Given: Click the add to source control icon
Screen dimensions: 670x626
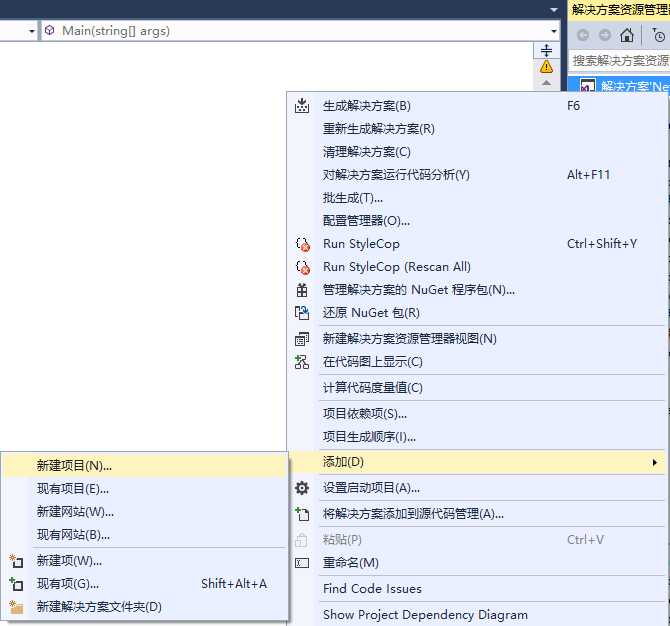Looking at the screenshot, I should point(302,514).
